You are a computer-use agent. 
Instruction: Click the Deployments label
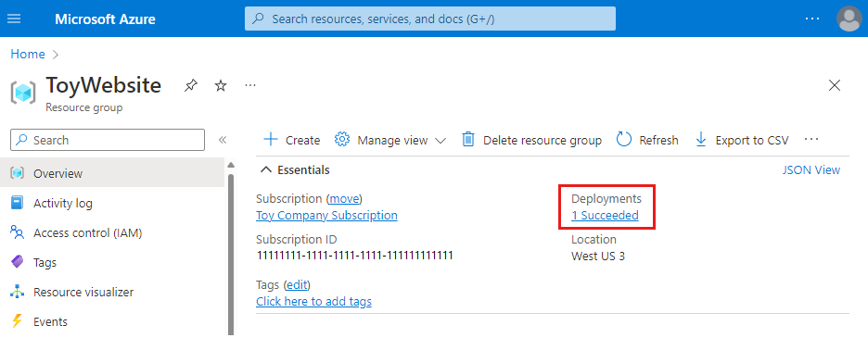606,198
